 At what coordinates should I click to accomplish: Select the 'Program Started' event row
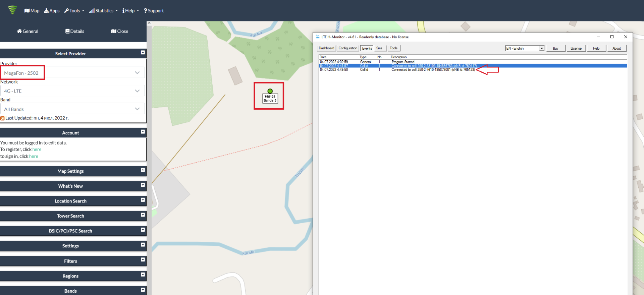[473, 62]
